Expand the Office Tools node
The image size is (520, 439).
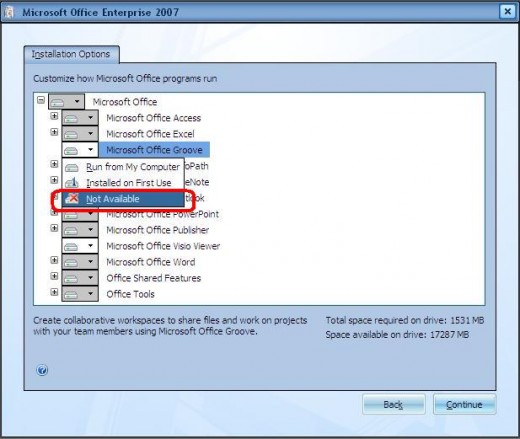tap(54, 292)
